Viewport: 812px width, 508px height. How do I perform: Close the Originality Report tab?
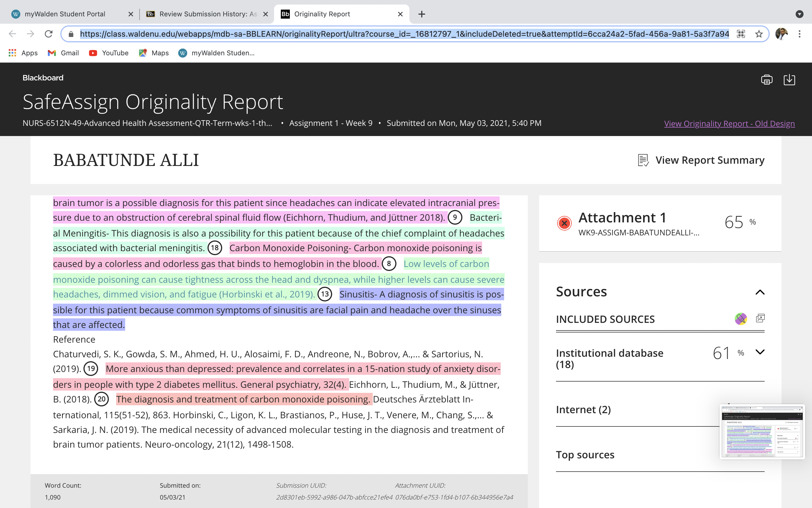pyautogui.click(x=400, y=14)
